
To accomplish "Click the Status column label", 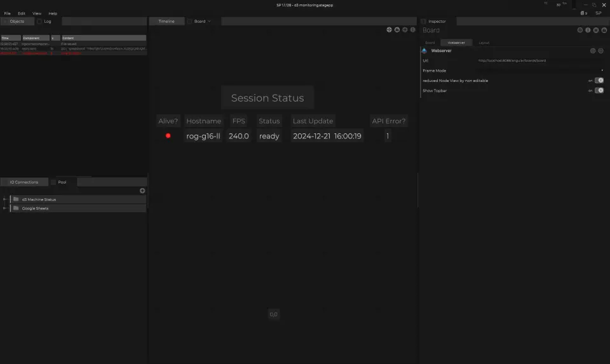I will [x=269, y=121].
